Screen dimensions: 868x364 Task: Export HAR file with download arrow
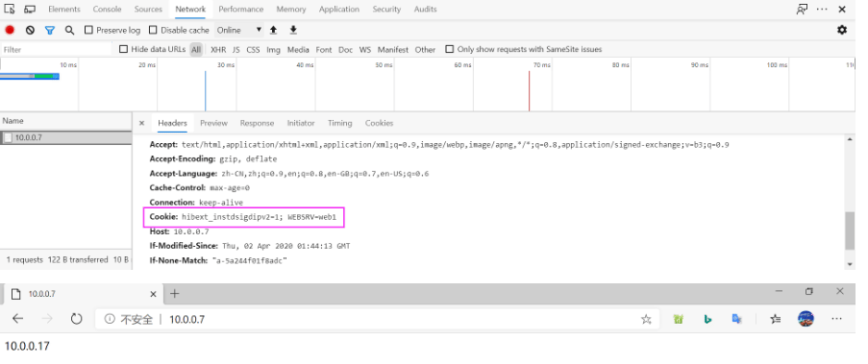point(293,30)
